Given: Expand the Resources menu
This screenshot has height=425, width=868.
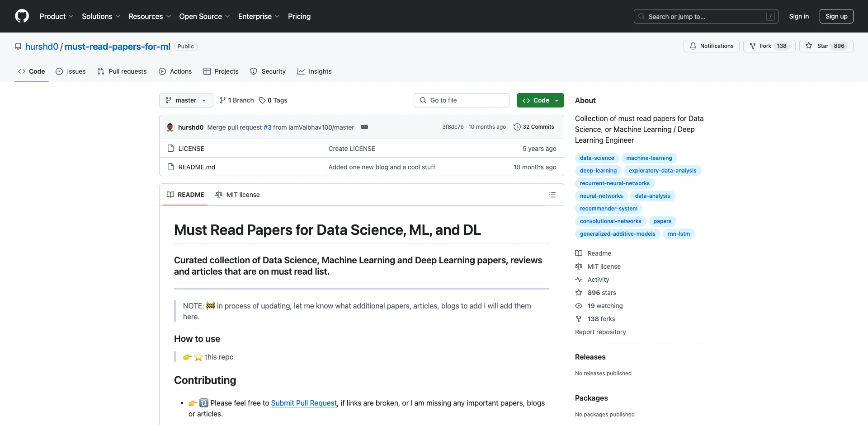Looking at the screenshot, I should (x=150, y=16).
